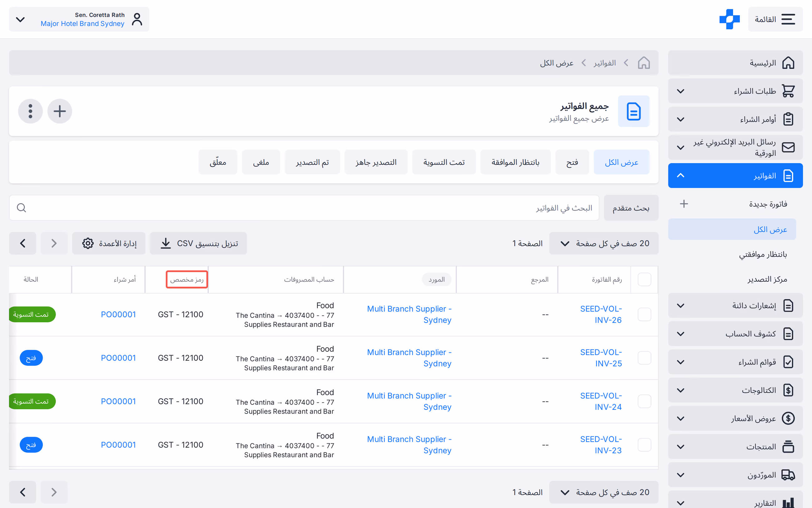The height and width of the screenshot is (508, 812).
Task: Select the checkbox for SEED-VOL-INV-25
Action: [644, 358]
